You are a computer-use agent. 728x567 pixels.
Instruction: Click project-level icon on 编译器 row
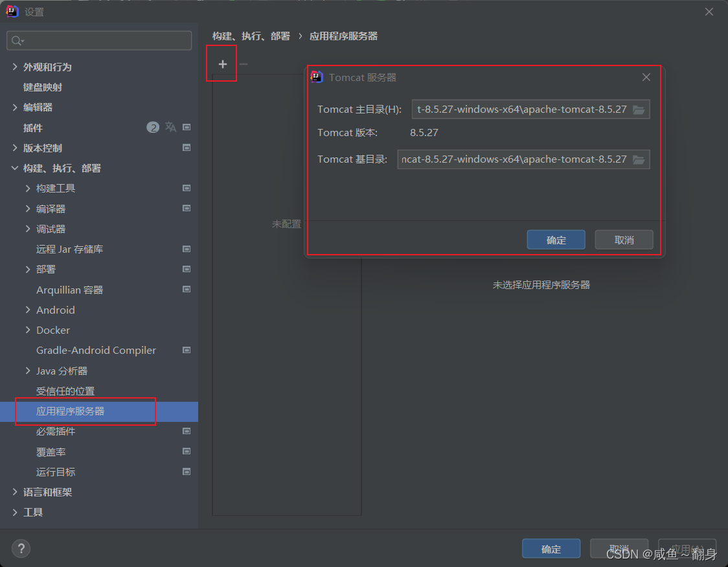click(x=187, y=208)
